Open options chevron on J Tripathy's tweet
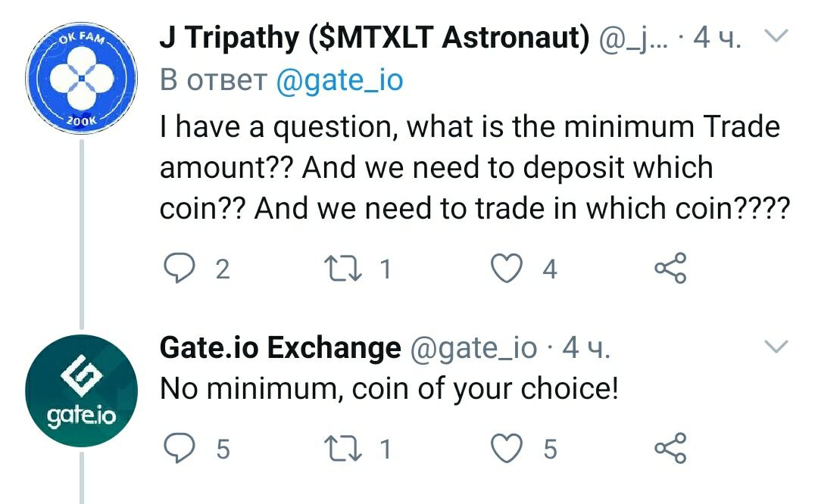 click(x=777, y=36)
